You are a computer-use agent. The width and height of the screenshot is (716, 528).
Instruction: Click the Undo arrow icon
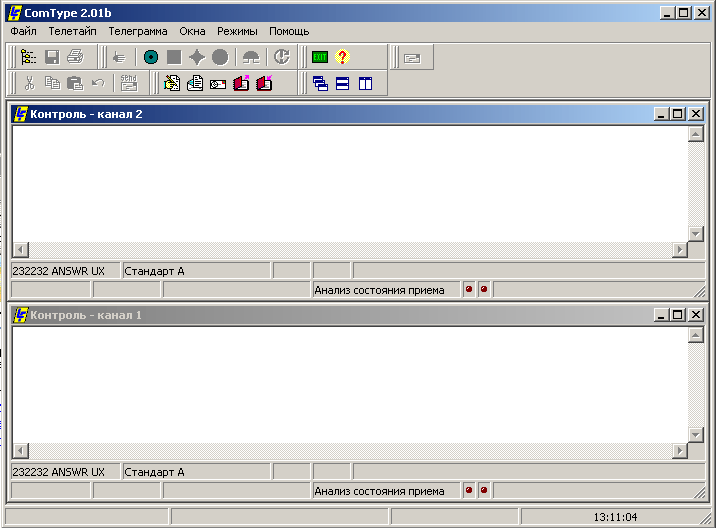[x=98, y=83]
